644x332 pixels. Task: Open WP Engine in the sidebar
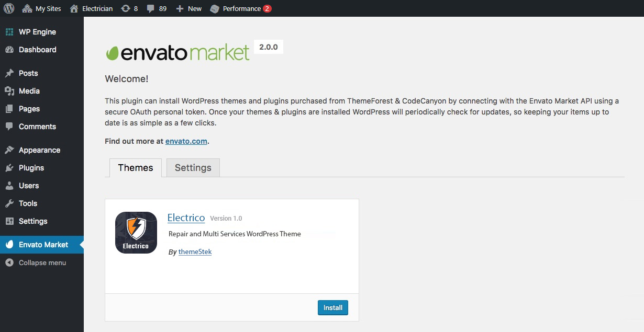37,32
